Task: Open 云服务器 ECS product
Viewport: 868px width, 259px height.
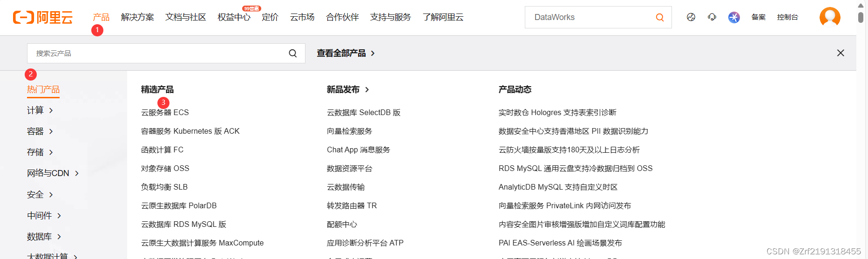Action: (x=165, y=112)
